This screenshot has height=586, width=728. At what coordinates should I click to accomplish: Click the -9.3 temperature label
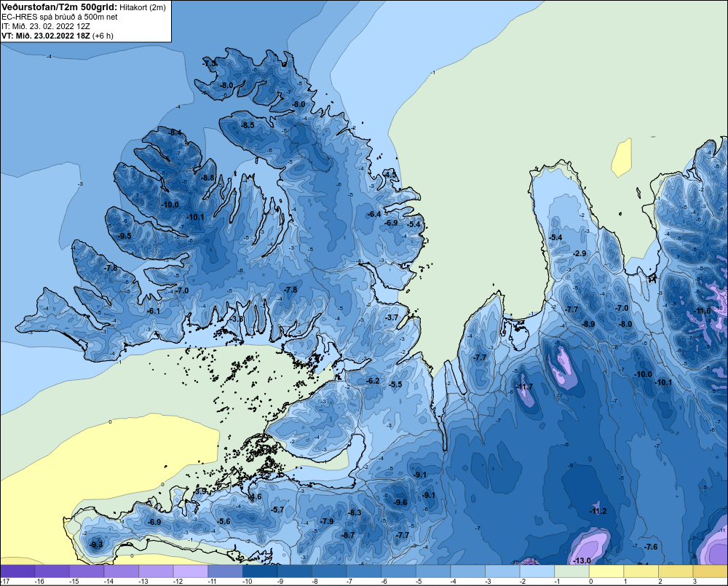(96, 545)
